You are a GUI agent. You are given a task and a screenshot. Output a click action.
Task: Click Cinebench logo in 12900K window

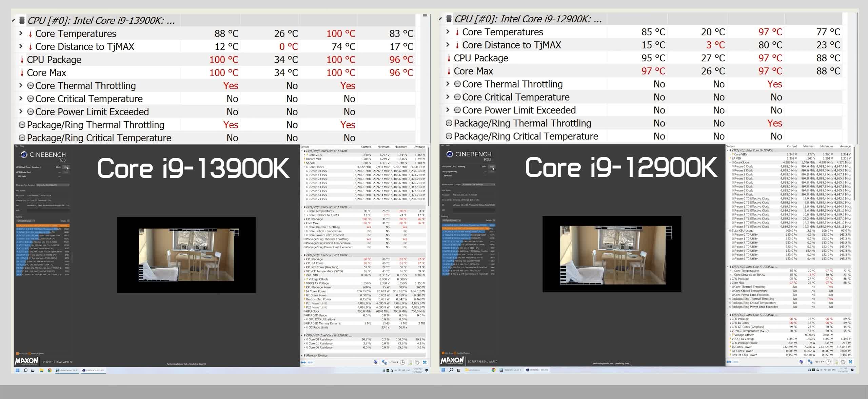click(469, 155)
